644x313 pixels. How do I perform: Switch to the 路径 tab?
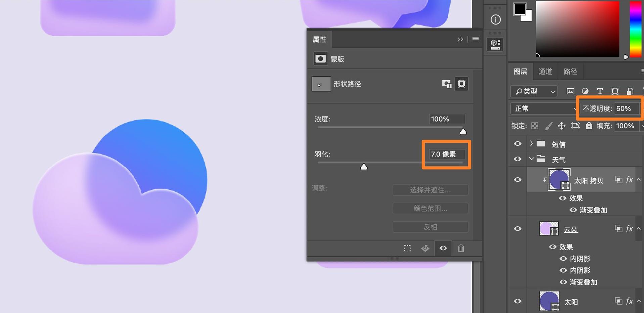click(x=570, y=71)
